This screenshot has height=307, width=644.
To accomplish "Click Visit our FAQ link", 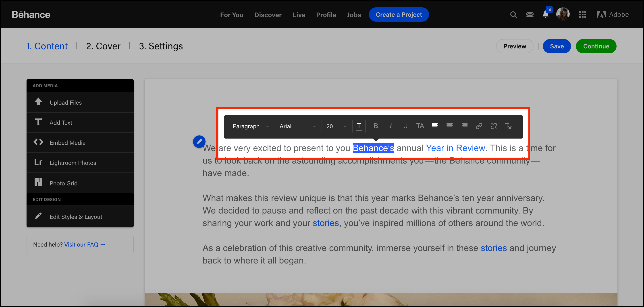I will tap(85, 245).
